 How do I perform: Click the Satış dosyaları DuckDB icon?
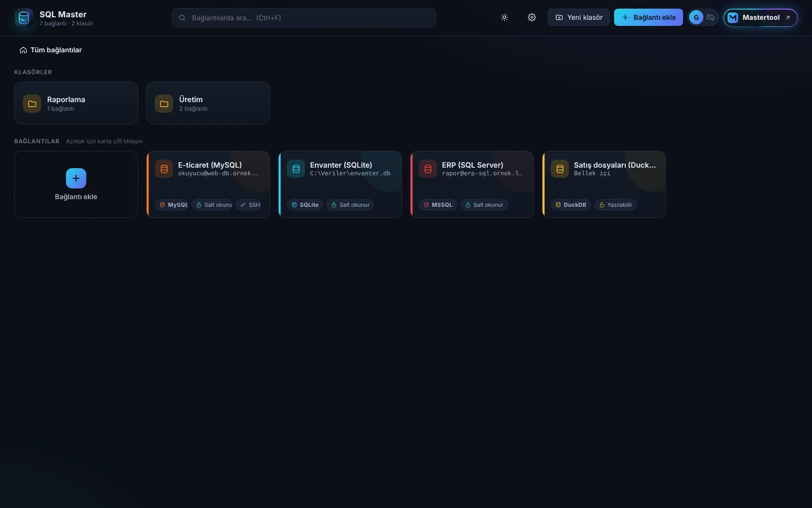coord(560,169)
